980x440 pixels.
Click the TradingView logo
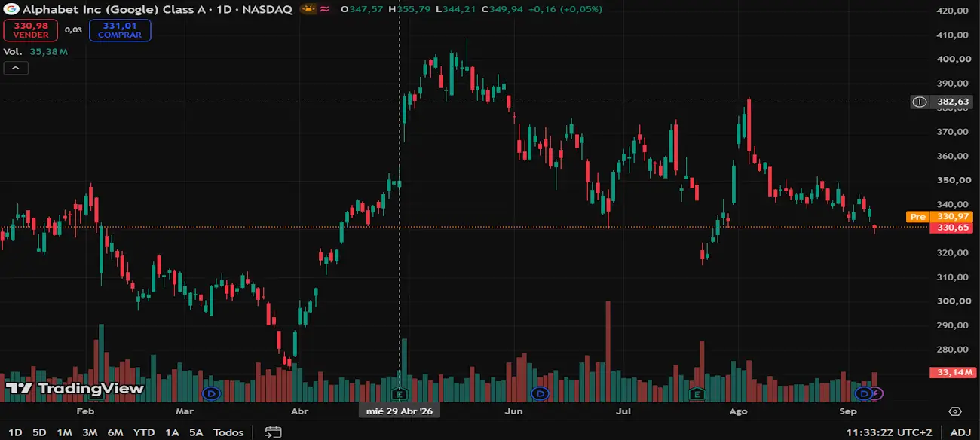coord(75,389)
